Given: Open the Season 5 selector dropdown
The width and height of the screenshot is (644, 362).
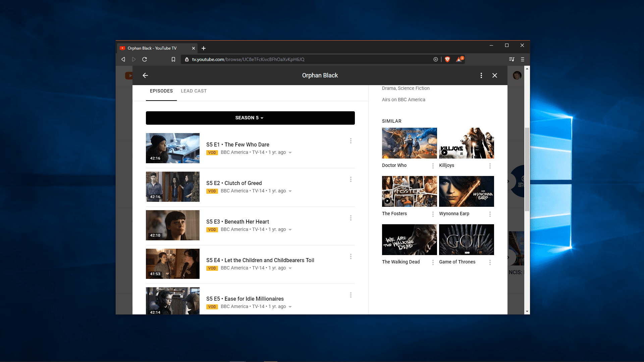Looking at the screenshot, I should [250, 118].
